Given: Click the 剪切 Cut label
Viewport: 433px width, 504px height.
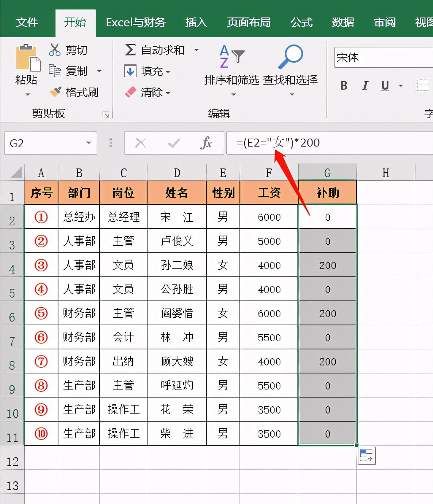Looking at the screenshot, I should coord(77,50).
